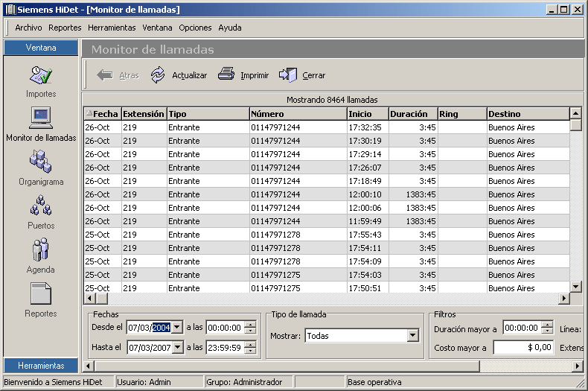The width and height of the screenshot is (588, 391).
Task: Click the Hasta el time field 23:59:59
Action: click(225, 348)
